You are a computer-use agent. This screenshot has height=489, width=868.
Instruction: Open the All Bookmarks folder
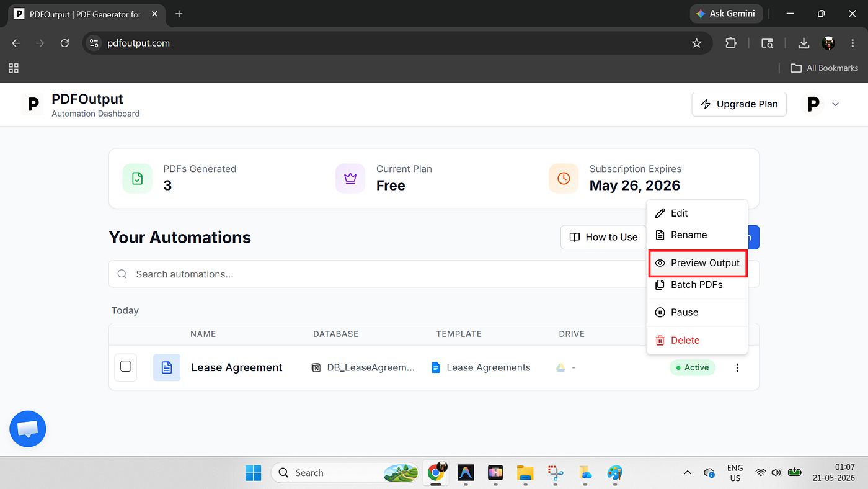(x=825, y=68)
